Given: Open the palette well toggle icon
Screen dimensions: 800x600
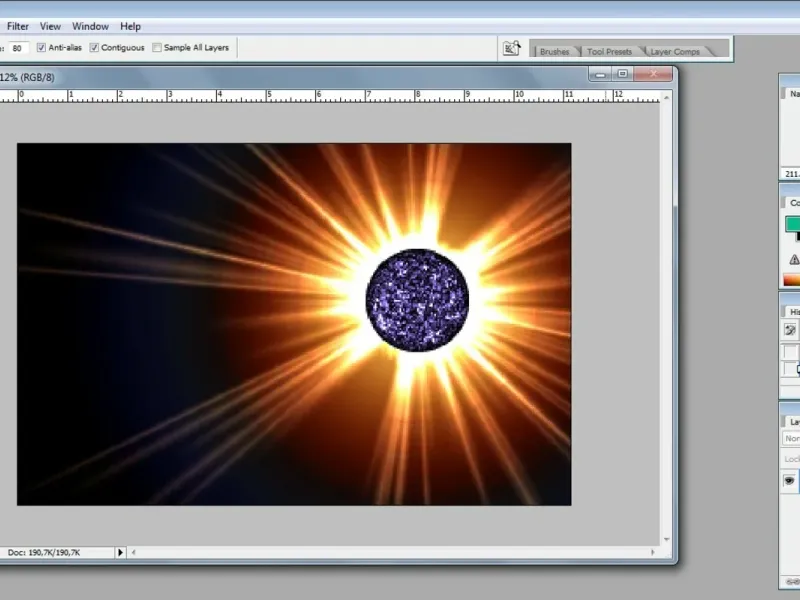Looking at the screenshot, I should (x=511, y=48).
